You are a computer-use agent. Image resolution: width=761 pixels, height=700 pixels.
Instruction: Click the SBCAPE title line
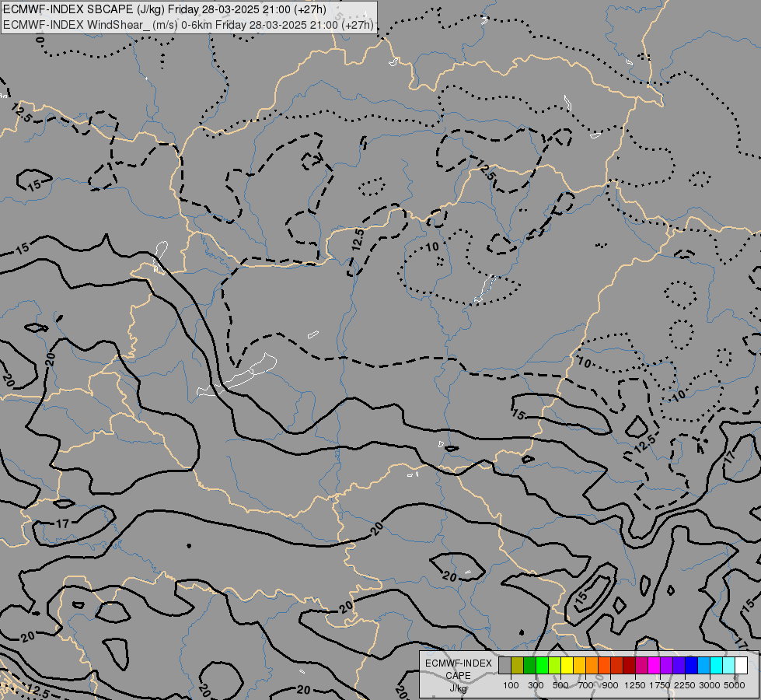coord(165,9)
